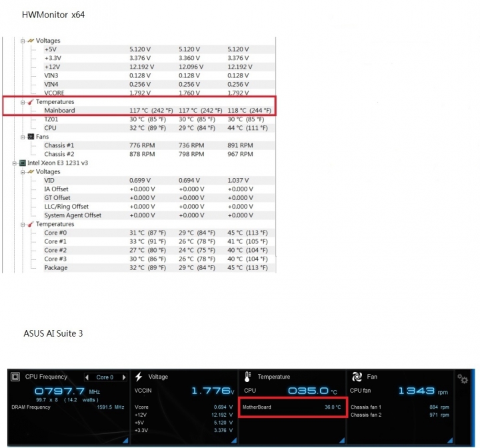Click the CPU fan 1343 rpm readout
480x448 pixels.
[423, 391]
